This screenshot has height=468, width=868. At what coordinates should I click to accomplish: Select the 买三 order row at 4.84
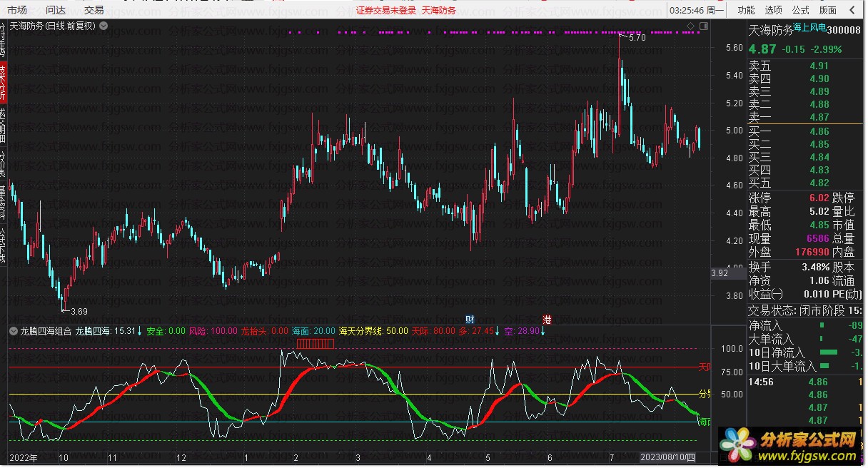pyautogui.click(x=807, y=157)
